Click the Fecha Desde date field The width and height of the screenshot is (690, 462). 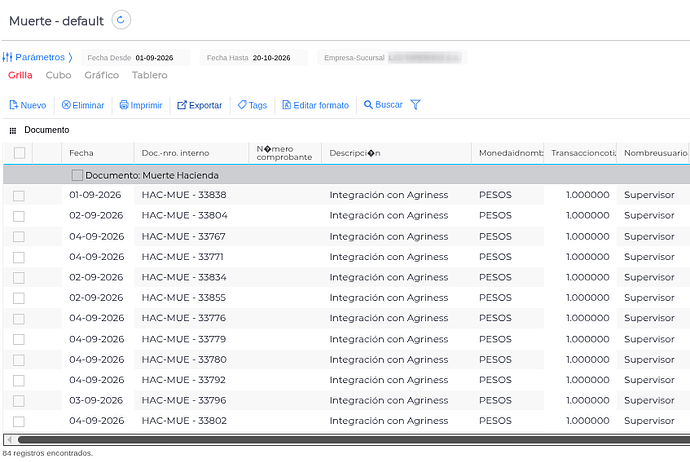coord(136,58)
